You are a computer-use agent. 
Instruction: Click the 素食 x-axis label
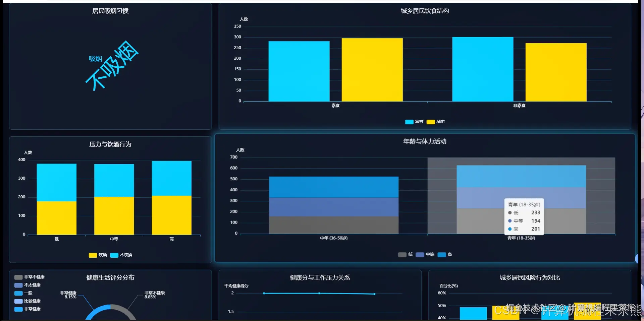pyautogui.click(x=335, y=106)
